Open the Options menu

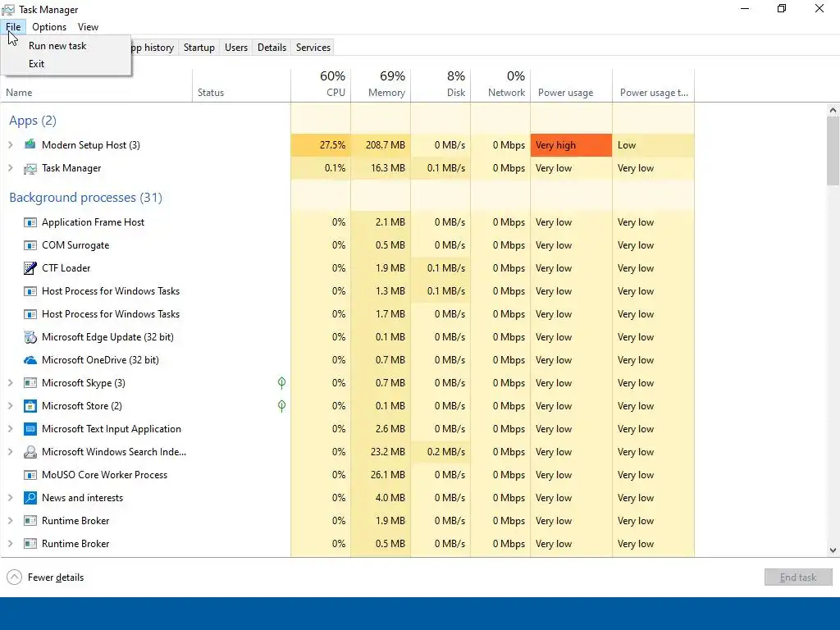[x=49, y=27]
